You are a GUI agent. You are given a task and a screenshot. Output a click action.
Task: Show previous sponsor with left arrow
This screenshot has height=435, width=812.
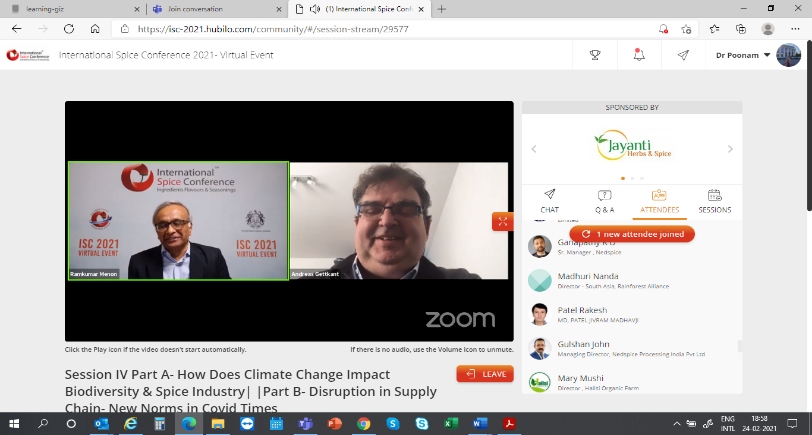click(x=534, y=149)
